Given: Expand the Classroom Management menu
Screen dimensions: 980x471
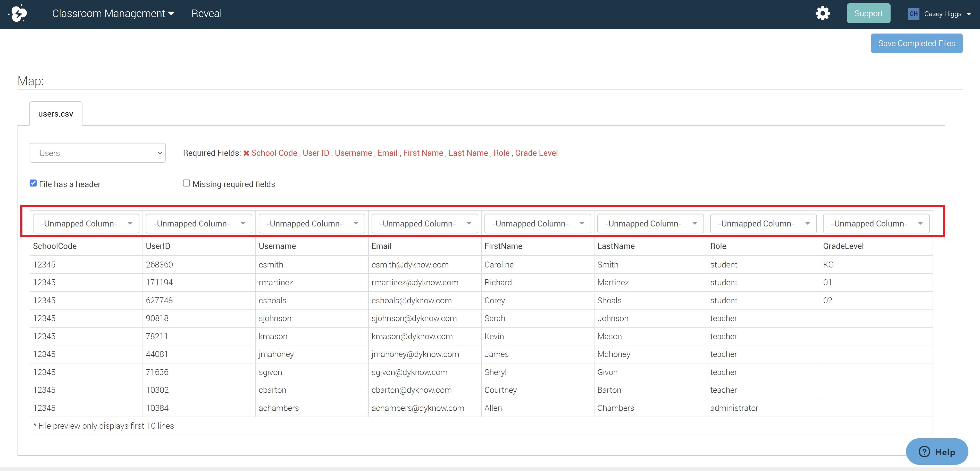Looking at the screenshot, I should [x=113, y=13].
